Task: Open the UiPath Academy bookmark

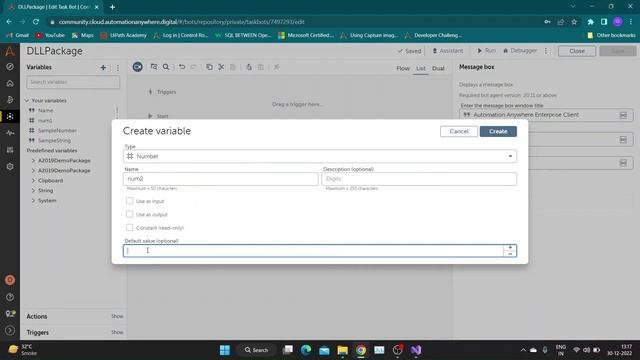Action: click(x=124, y=36)
